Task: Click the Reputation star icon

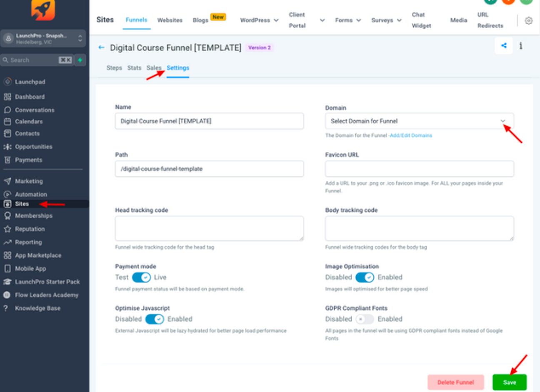Action: tap(7, 229)
